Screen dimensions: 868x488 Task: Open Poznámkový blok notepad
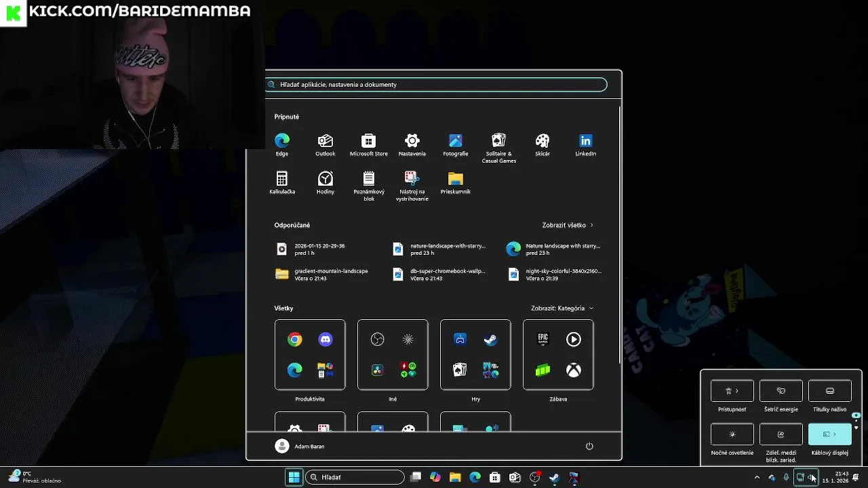coord(369,186)
